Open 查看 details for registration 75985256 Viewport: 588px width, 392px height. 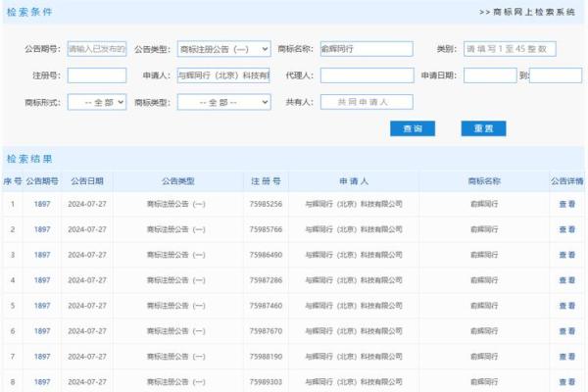point(567,204)
